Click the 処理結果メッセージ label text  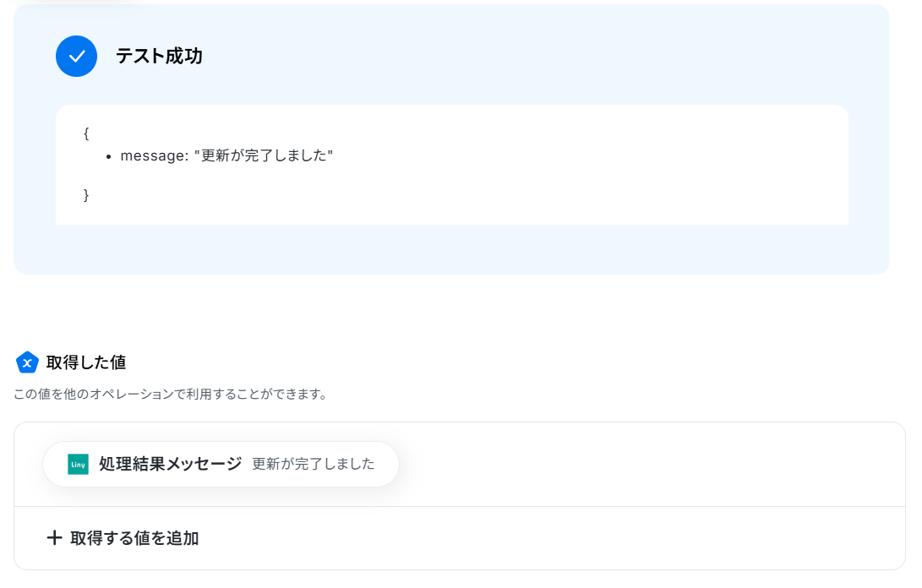coord(171,464)
